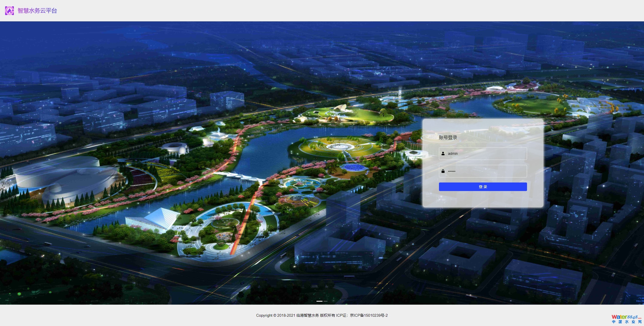Select the 账号登录 tab heading

click(x=448, y=137)
